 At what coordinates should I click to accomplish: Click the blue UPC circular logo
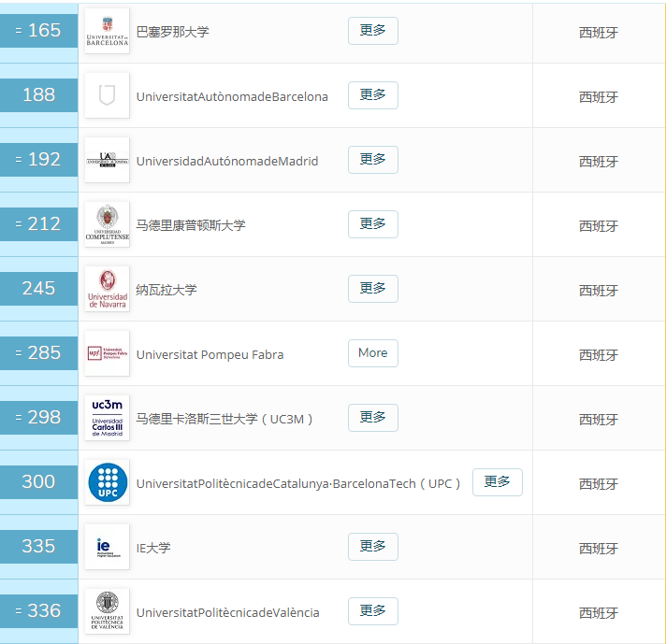pyautogui.click(x=107, y=482)
